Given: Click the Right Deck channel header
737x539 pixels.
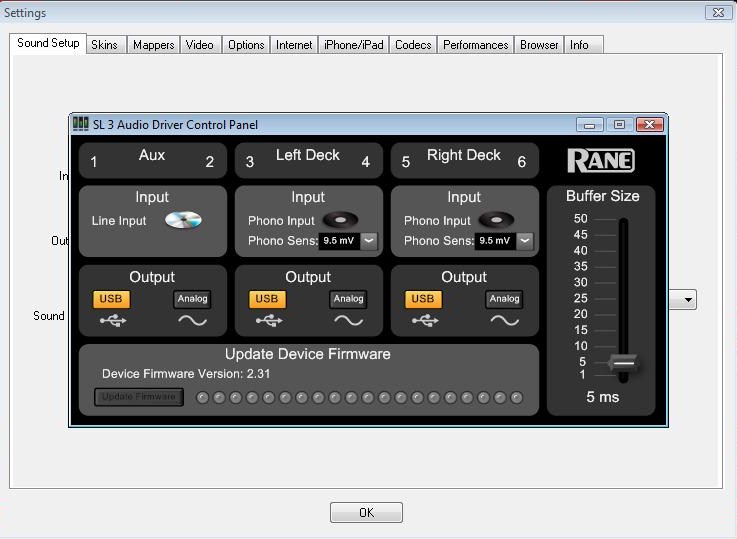Looking at the screenshot, I should (x=464, y=161).
